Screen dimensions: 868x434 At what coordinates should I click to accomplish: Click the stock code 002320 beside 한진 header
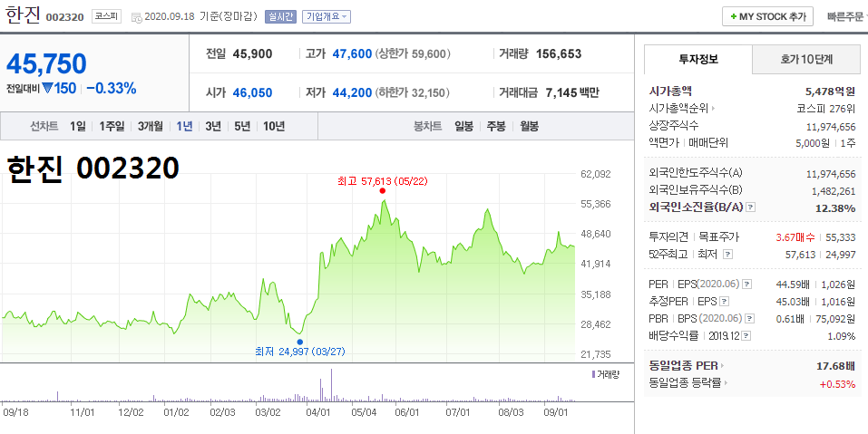click(x=64, y=17)
